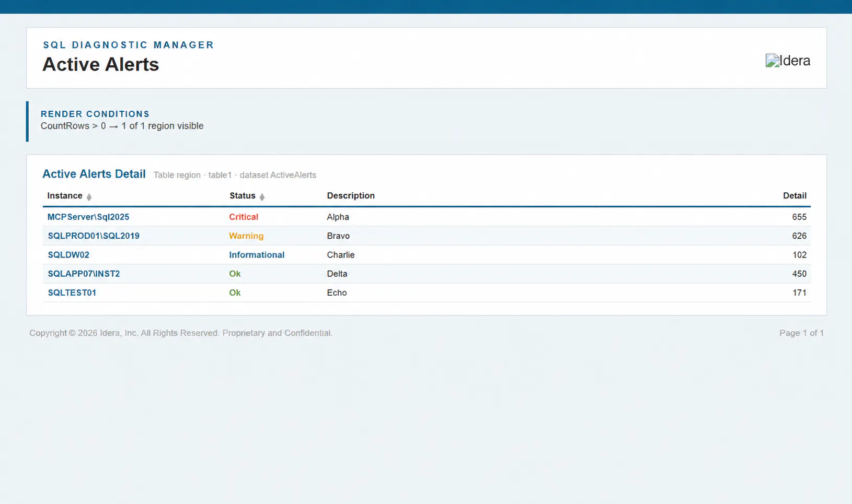The image size is (852, 504).
Task: Click the Idera logo image
Action: (x=788, y=61)
